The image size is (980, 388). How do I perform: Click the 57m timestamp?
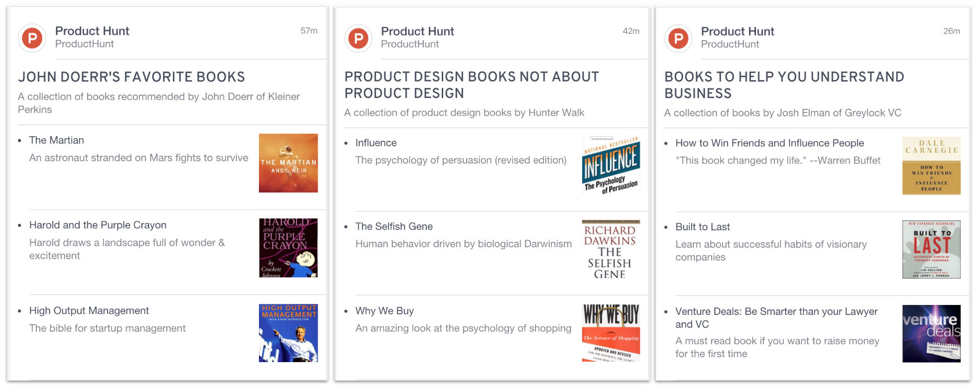tap(309, 31)
